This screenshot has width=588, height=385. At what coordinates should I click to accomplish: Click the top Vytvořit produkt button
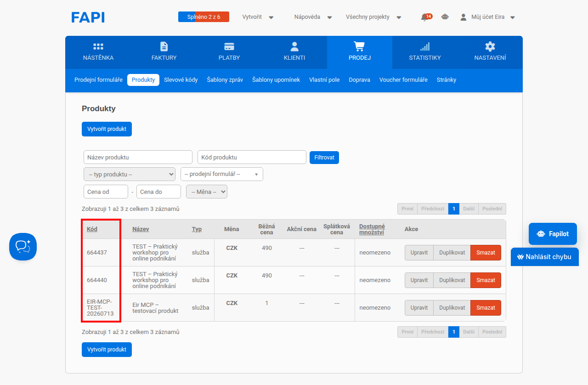pos(107,129)
